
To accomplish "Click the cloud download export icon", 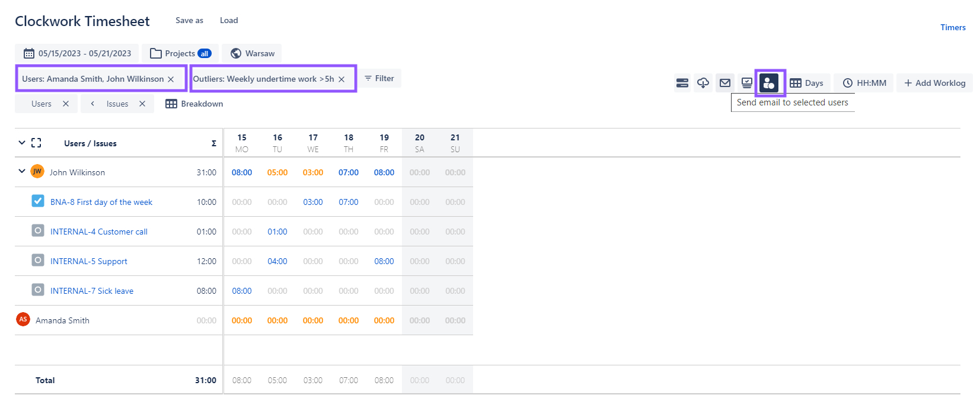I will click(x=703, y=83).
